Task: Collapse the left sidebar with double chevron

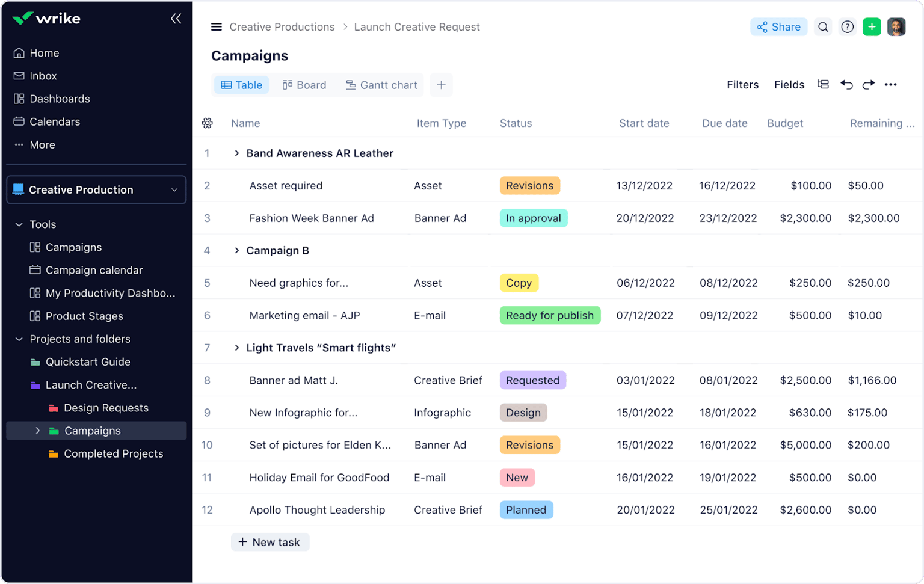Action: (x=176, y=18)
